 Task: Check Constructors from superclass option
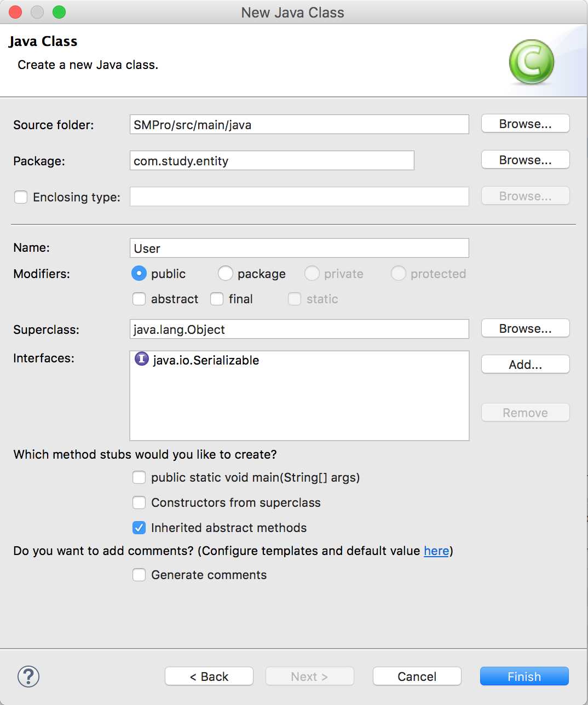tap(139, 502)
